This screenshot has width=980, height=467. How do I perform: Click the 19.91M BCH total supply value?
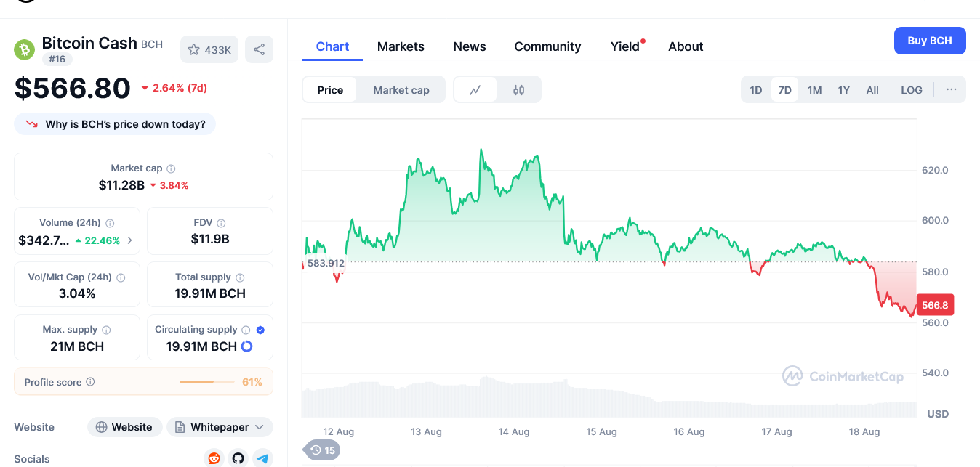coord(210,293)
